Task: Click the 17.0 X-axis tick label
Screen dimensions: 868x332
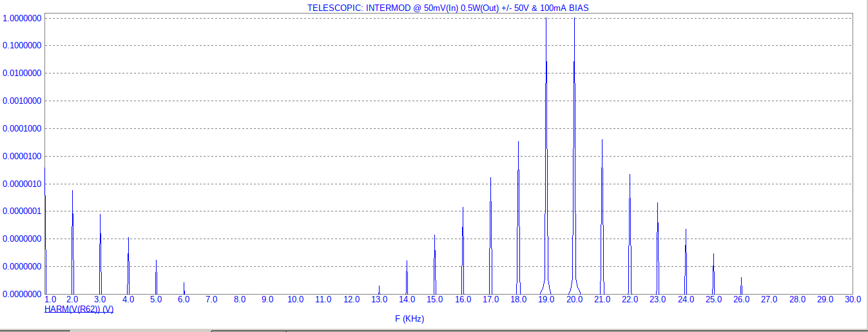Action: (x=490, y=300)
